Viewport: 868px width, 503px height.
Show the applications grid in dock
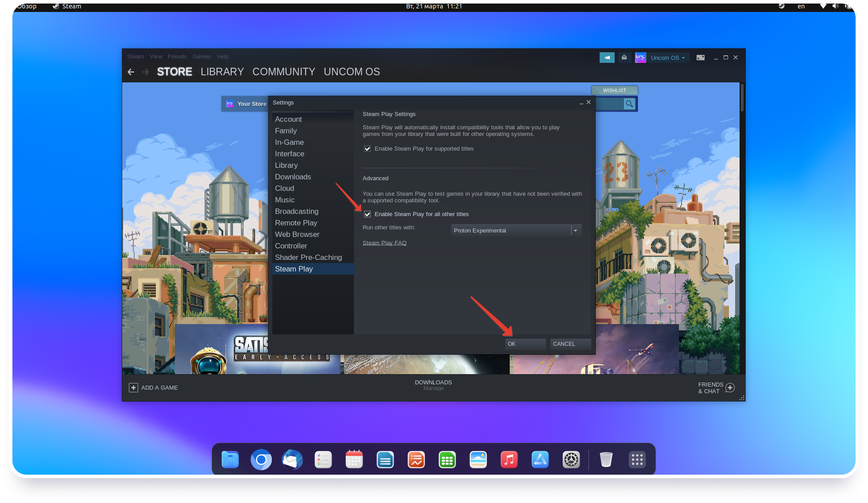pos(637,460)
